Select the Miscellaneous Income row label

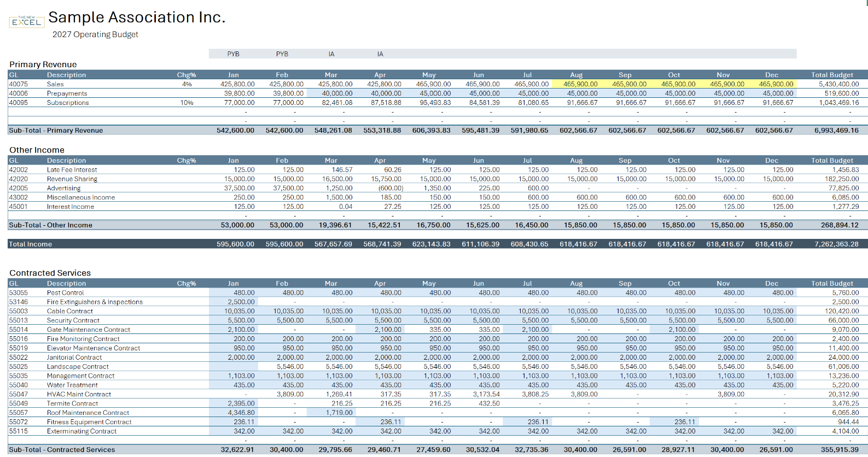coord(80,198)
